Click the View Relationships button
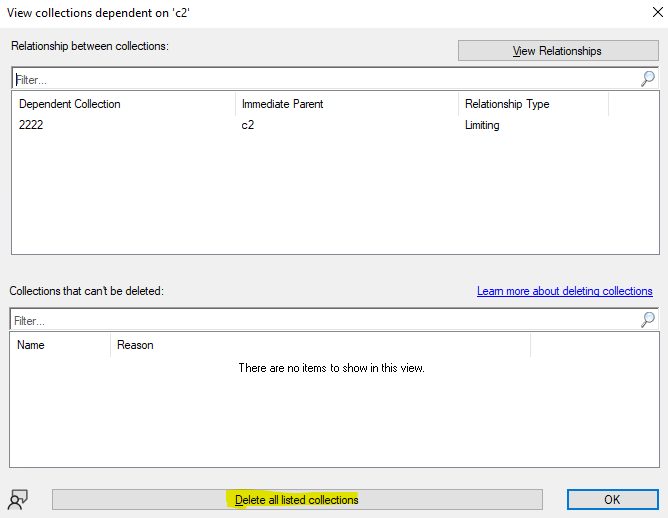The width and height of the screenshot is (668, 518). tap(558, 51)
